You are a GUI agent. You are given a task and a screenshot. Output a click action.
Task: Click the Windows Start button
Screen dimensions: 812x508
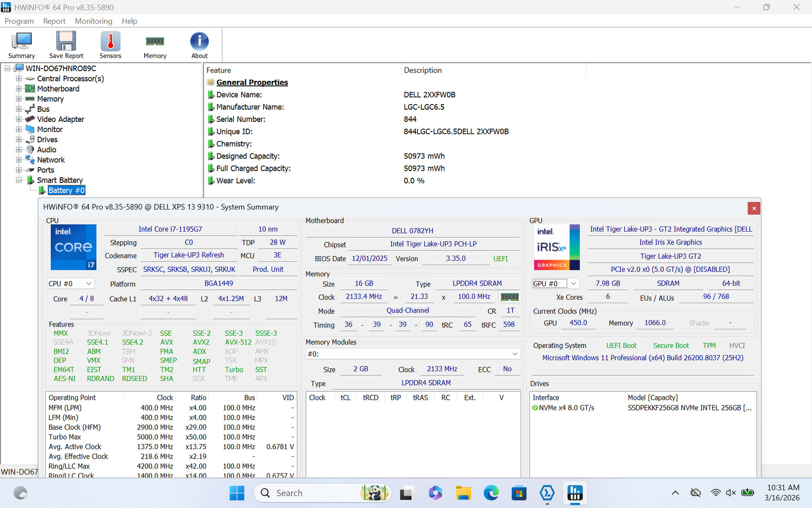[237, 493]
